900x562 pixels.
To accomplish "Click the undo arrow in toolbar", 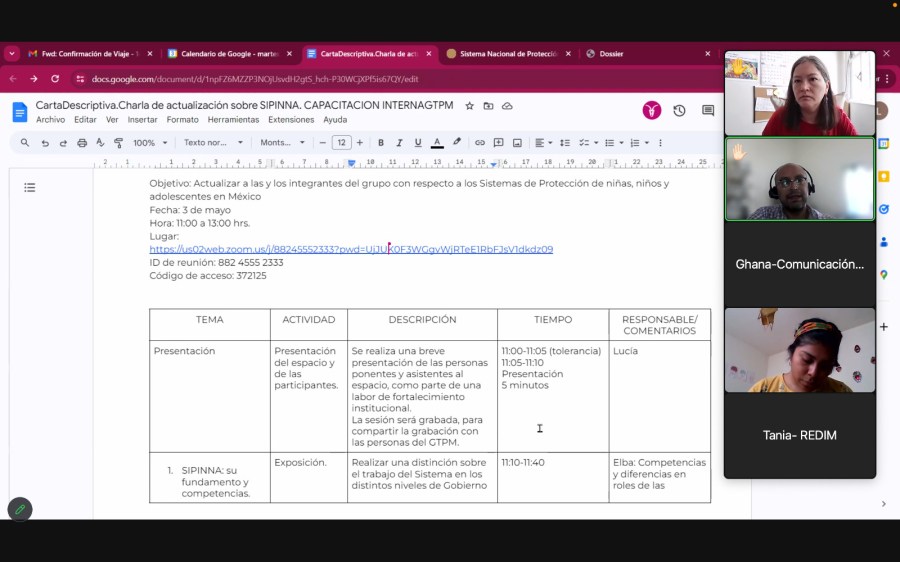I will tap(45, 143).
